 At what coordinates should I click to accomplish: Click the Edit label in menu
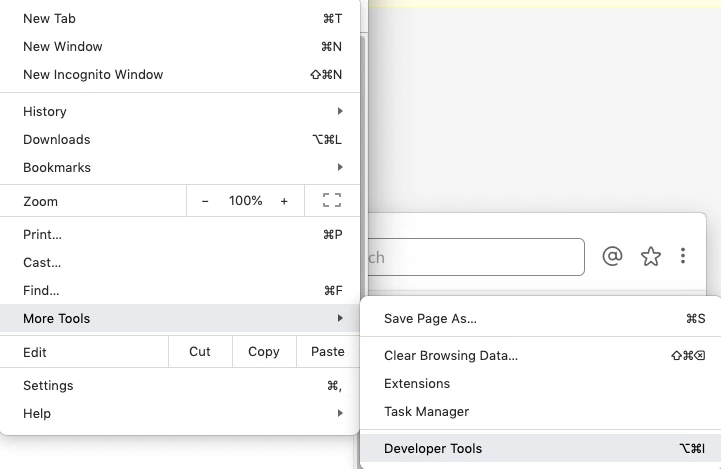point(34,352)
